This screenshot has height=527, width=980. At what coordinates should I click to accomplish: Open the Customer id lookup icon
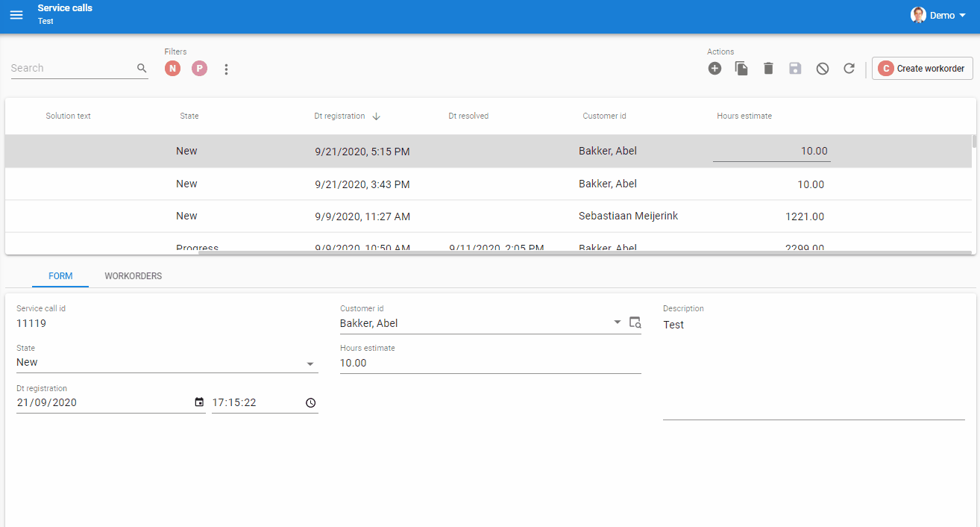[x=635, y=322]
